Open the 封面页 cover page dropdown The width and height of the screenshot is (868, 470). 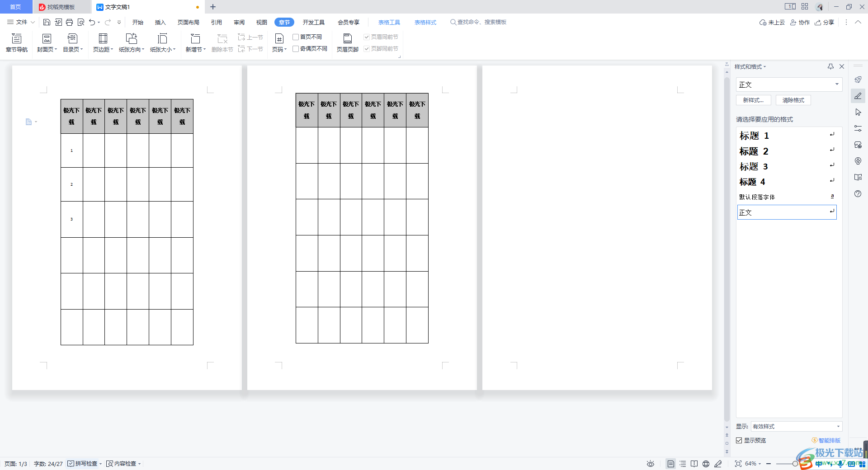(47, 43)
